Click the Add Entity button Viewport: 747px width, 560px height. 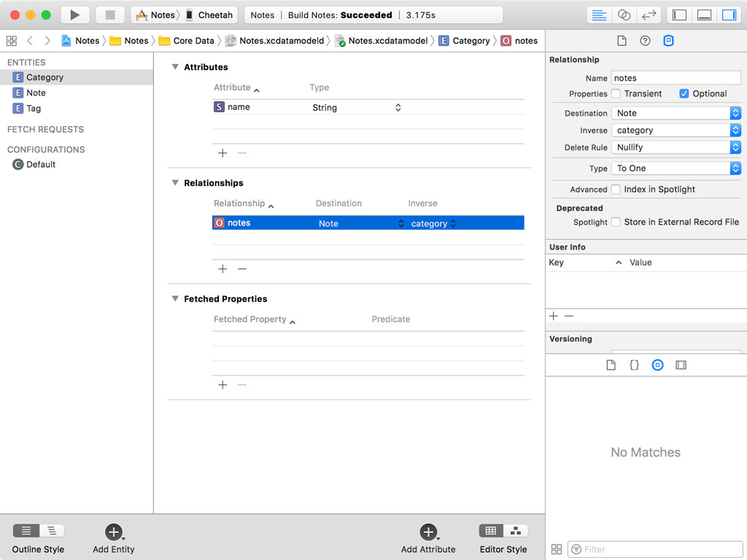click(x=113, y=532)
